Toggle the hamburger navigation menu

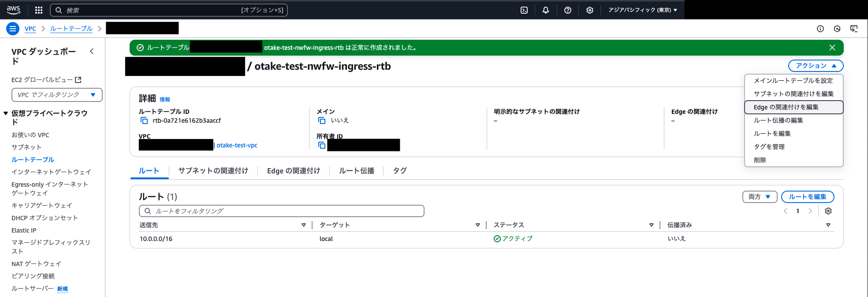click(13, 29)
